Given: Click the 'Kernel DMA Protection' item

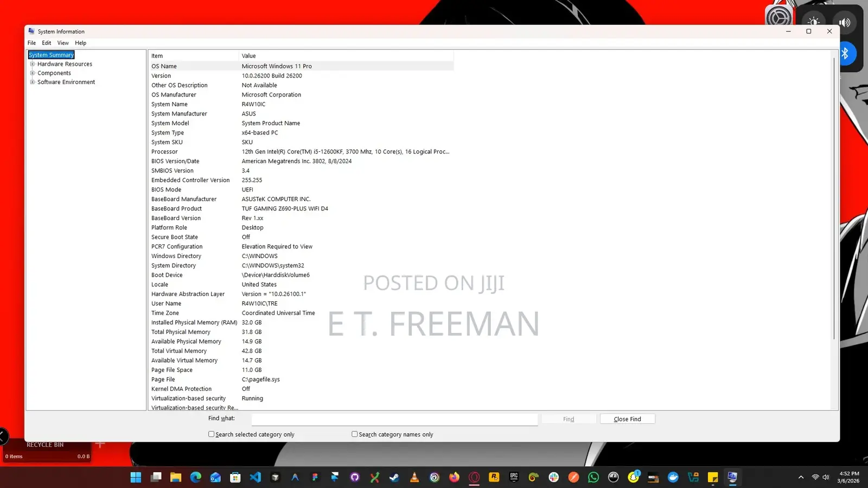Looking at the screenshot, I should [181, 389].
